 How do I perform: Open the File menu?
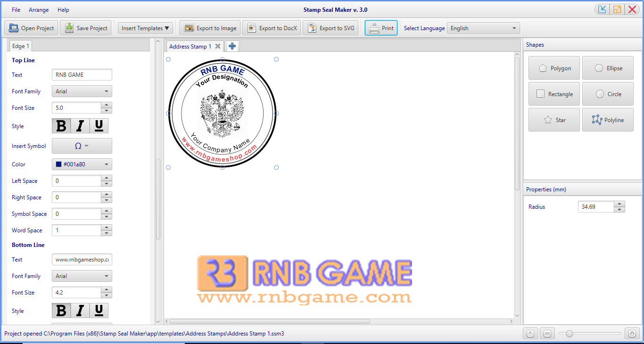point(16,10)
